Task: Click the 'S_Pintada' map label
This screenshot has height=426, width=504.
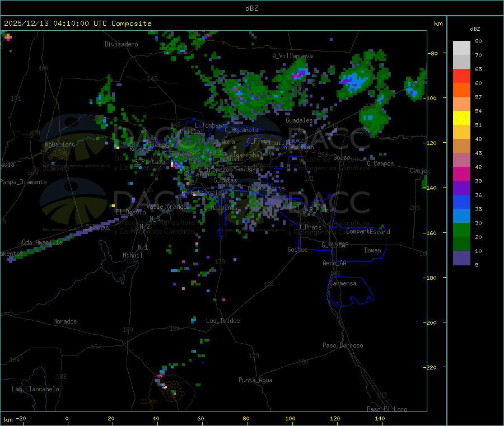Action: [x=150, y=162]
